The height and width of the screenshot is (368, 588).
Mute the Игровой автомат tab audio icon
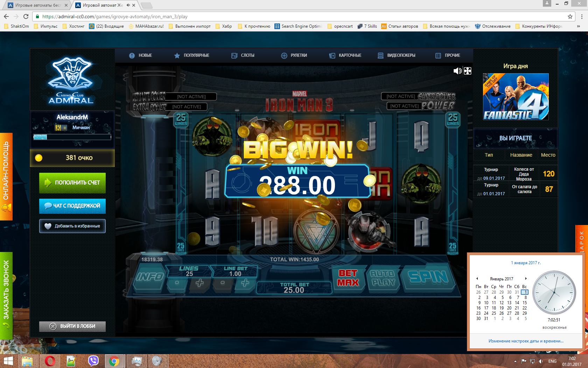[128, 5]
